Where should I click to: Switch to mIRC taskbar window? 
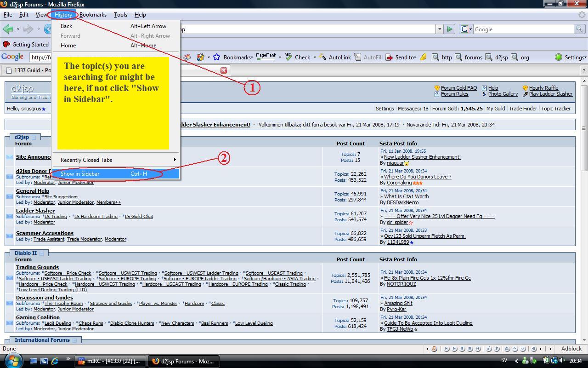pyautogui.click(x=110, y=361)
